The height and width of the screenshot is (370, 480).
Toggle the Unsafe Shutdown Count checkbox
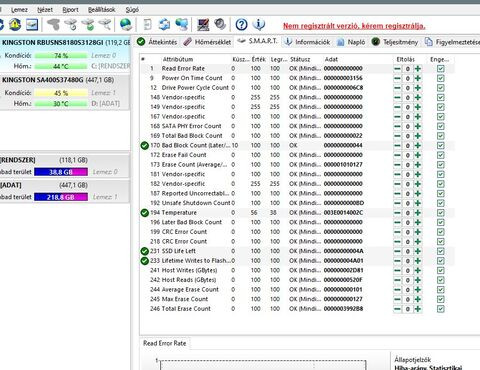point(441,203)
